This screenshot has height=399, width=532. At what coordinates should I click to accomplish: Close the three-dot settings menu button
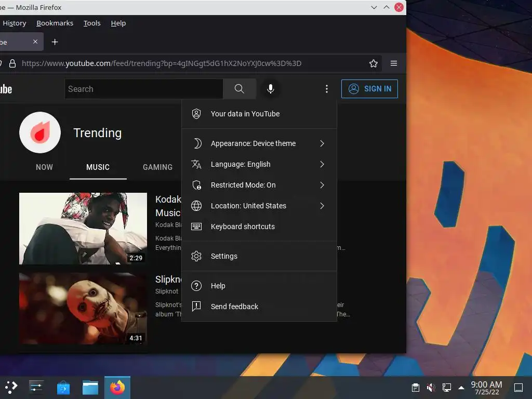pyautogui.click(x=327, y=89)
